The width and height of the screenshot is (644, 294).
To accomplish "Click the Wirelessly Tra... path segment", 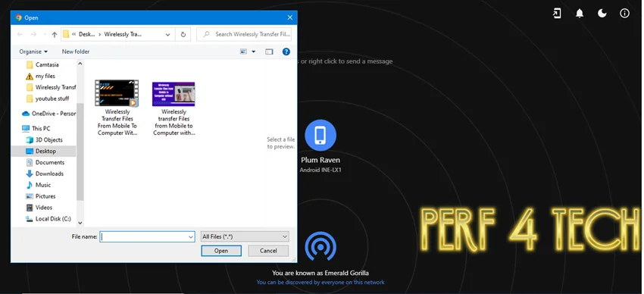I will click(x=123, y=35).
